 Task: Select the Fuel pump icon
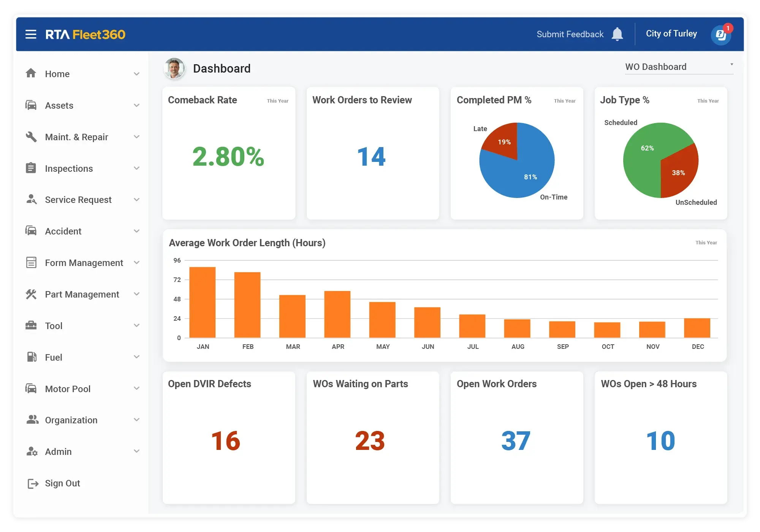pyautogui.click(x=32, y=357)
